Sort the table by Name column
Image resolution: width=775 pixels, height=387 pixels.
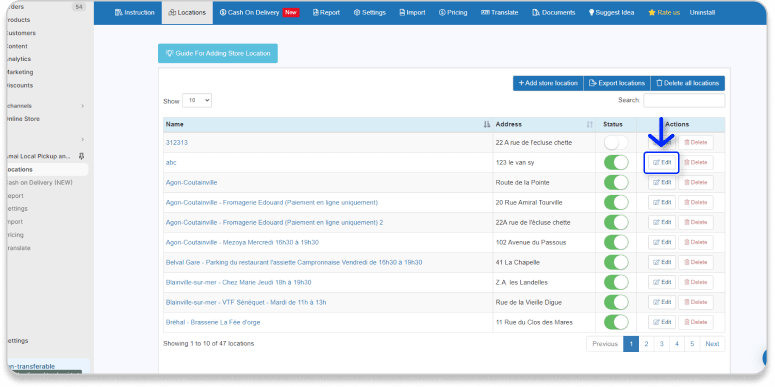coord(328,125)
